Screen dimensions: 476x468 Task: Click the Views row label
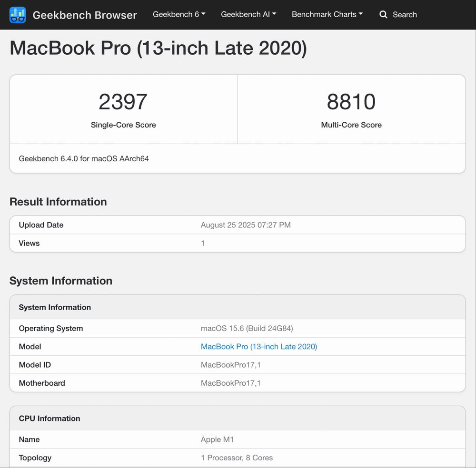tap(29, 243)
